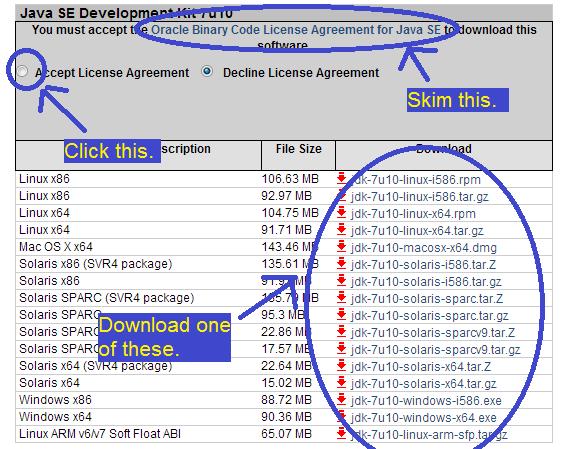Download jdk-7u10-solaris-i586.tar.gz file link
Screen dimensions: 569x449
point(426,282)
